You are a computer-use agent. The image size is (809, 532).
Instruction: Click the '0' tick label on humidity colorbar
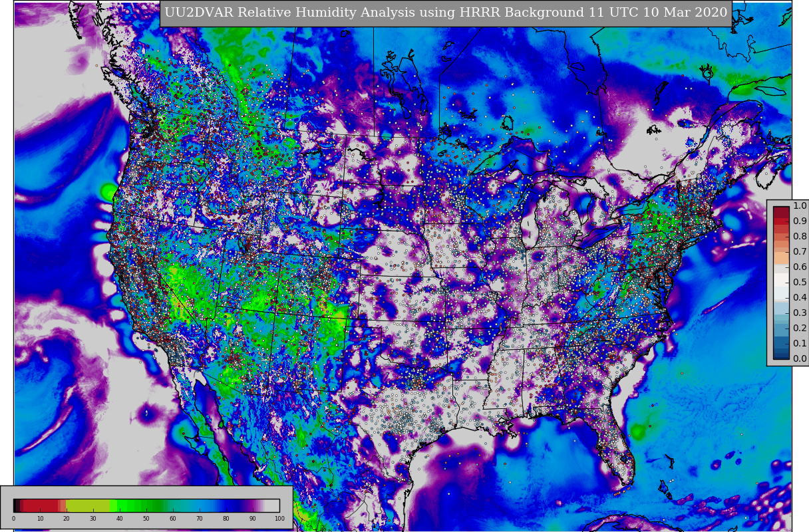(13, 518)
